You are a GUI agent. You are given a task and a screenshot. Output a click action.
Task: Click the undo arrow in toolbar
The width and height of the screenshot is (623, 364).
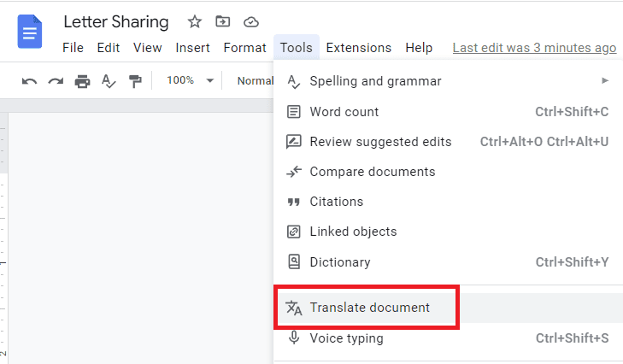29,81
